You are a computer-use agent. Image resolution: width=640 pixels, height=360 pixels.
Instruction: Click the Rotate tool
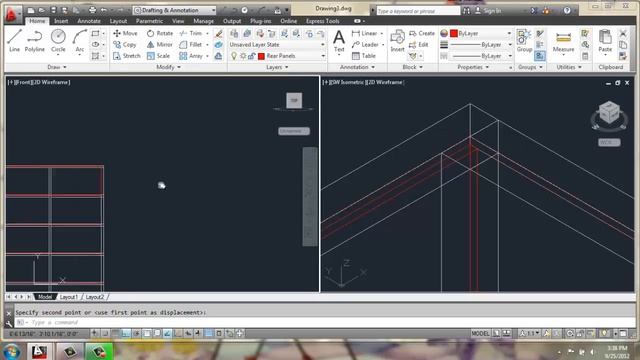(x=160, y=33)
